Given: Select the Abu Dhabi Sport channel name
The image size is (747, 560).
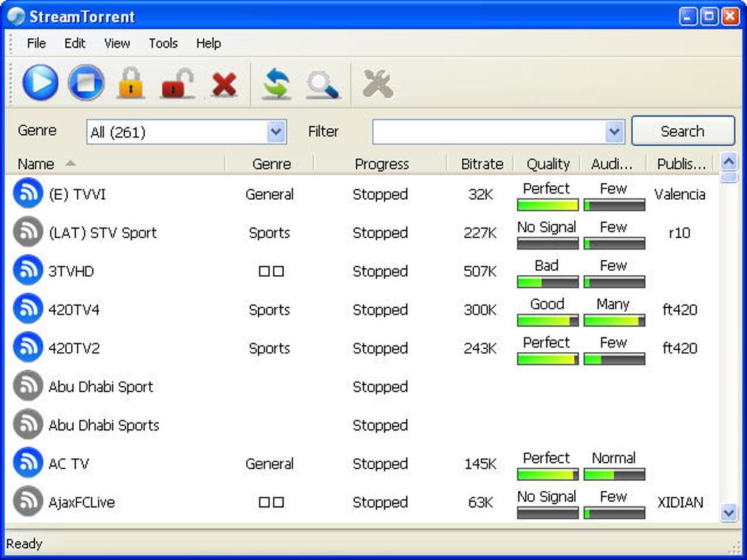Looking at the screenshot, I should click(100, 387).
